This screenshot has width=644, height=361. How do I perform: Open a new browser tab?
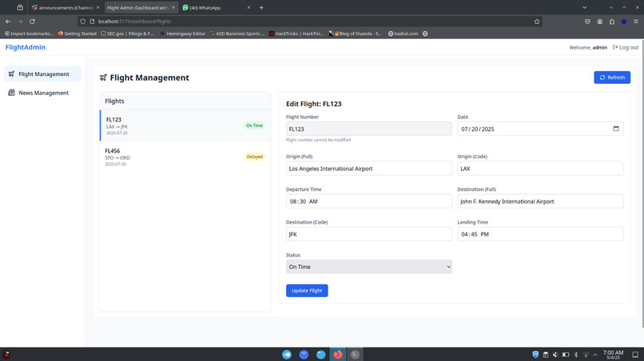(x=261, y=7)
